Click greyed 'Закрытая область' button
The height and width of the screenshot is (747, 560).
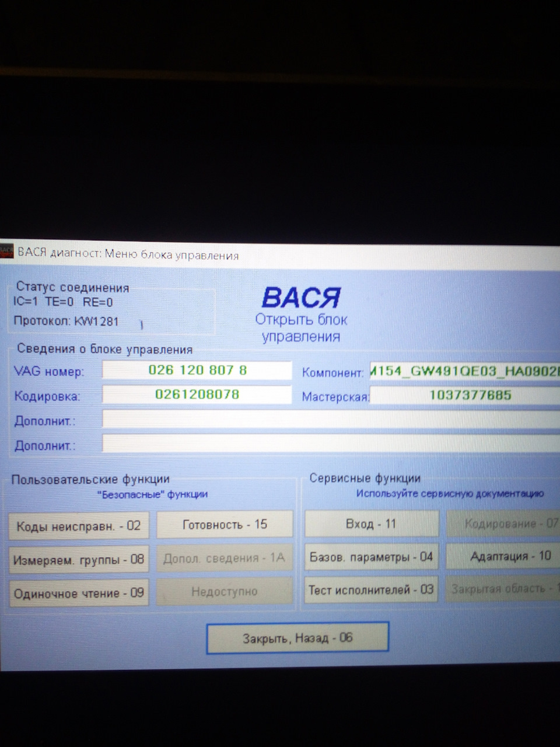pyautogui.click(x=503, y=589)
